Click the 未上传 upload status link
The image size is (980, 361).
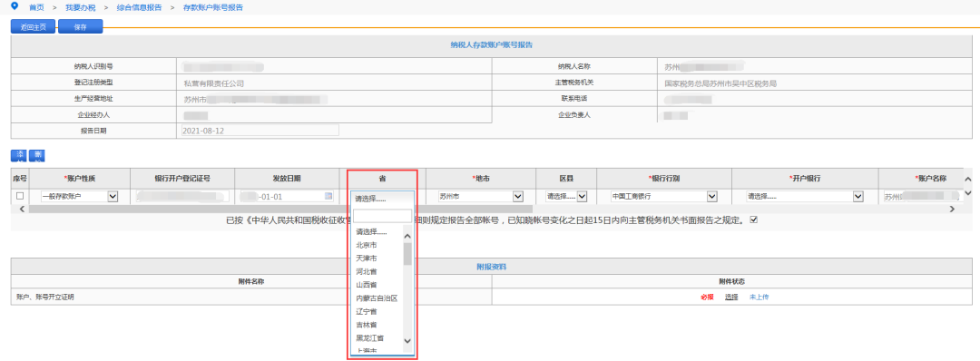tap(759, 298)
